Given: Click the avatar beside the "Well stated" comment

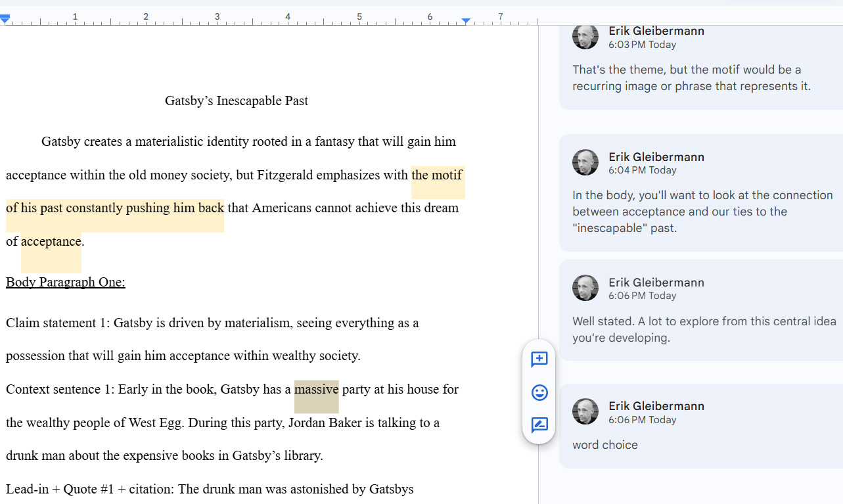Looking at the screenshot, I should [585, 288].
